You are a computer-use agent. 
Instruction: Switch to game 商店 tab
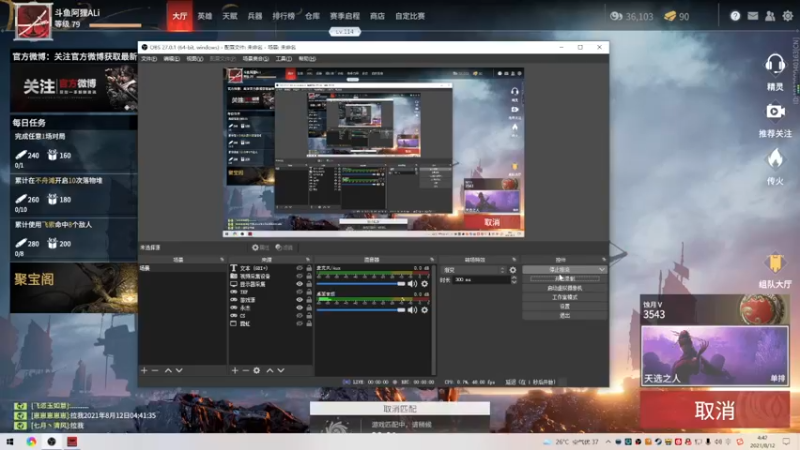point(377,16)
